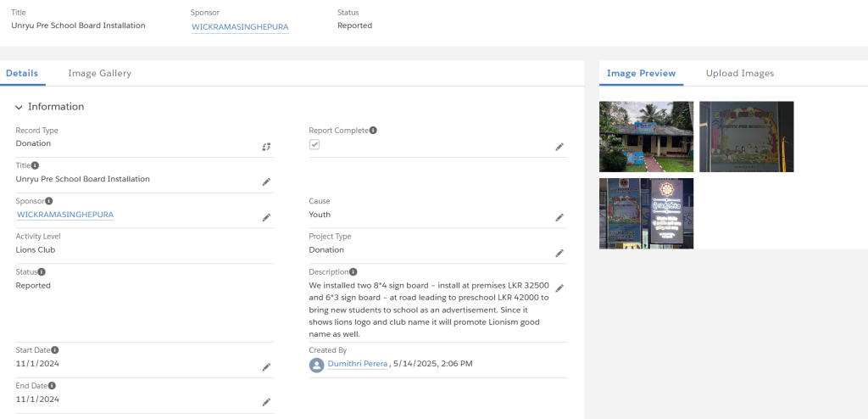Open the illuminated night sign boards thumbnail
The height and width of the screenshot is (419, 868).
pos(646,214)
